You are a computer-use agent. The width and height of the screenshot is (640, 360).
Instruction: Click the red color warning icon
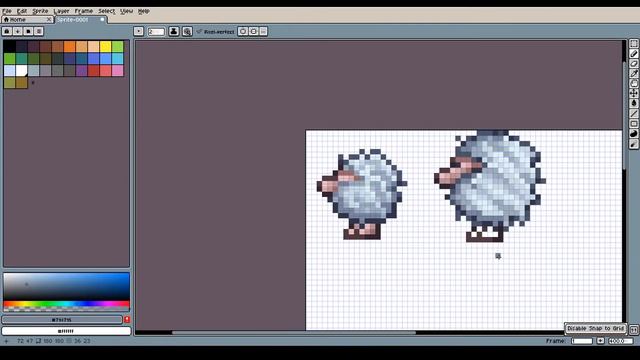click(127, 320)
